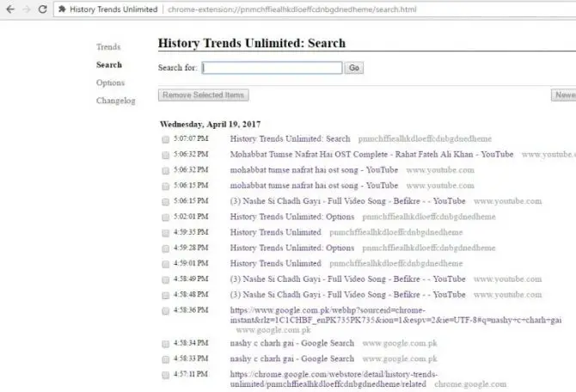Open ost song YouTube link at 5:06:15 PM
Viewport: 576px width, 392px height.
[x=314, y=186]
